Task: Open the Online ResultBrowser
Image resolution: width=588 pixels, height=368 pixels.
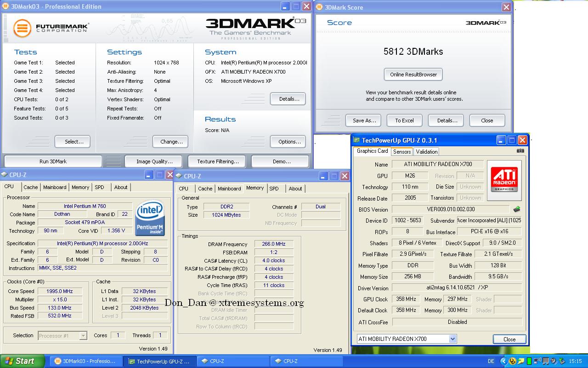Action: click(413, 75)
